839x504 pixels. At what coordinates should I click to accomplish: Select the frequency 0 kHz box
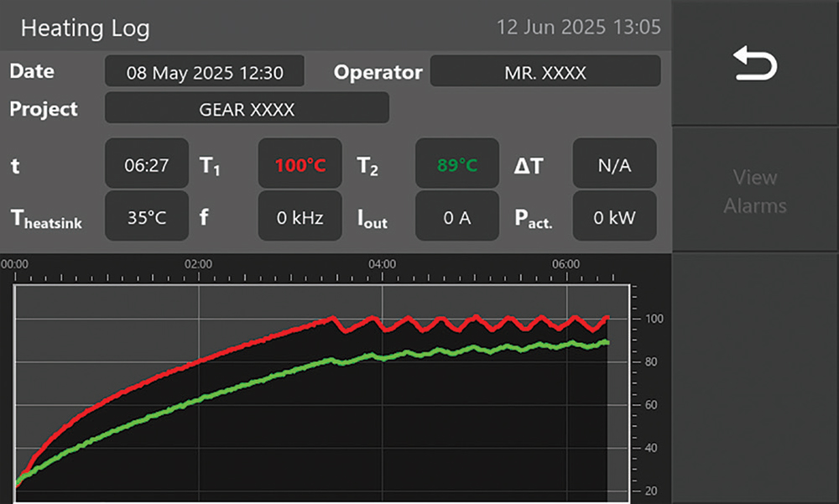coord(300,217)
